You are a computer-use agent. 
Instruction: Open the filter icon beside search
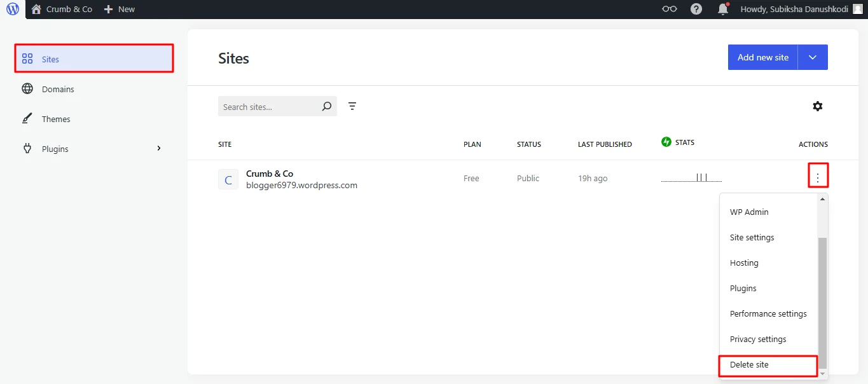[352, 106]
